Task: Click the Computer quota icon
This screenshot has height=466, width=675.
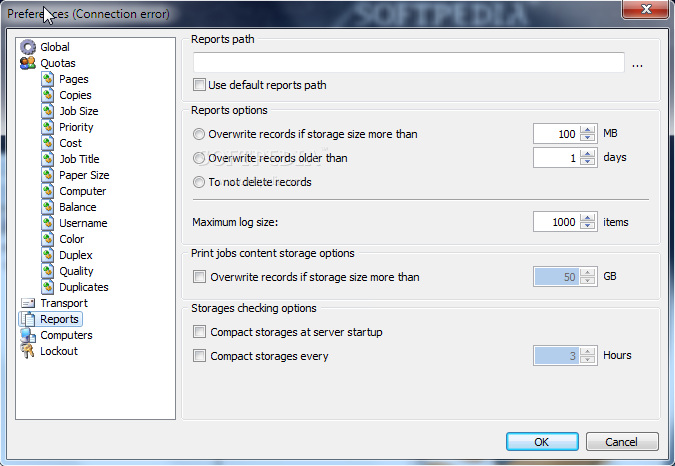Action: pos(48,191)
